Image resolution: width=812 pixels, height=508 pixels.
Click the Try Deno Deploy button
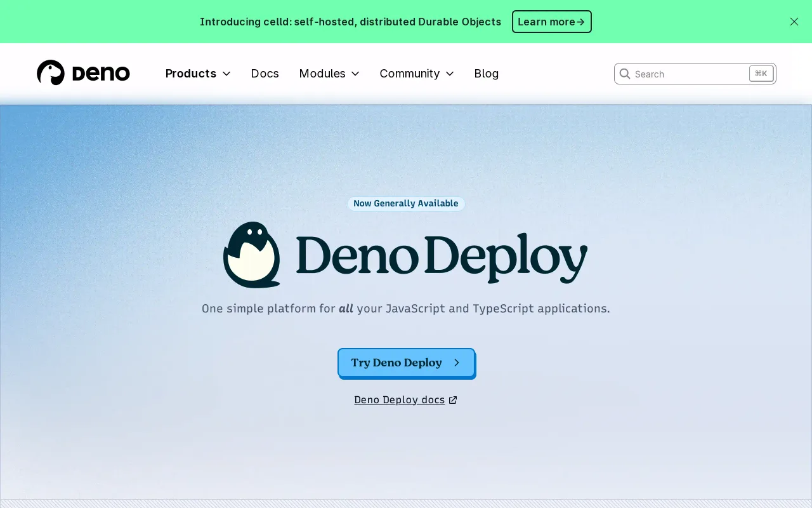[406, 363]
